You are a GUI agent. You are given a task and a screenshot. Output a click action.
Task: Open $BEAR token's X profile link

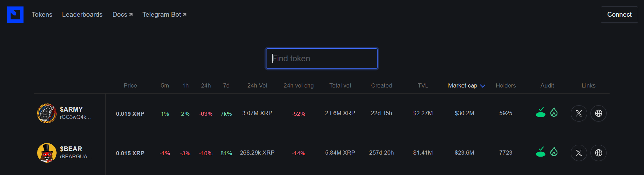coord(579,153)
